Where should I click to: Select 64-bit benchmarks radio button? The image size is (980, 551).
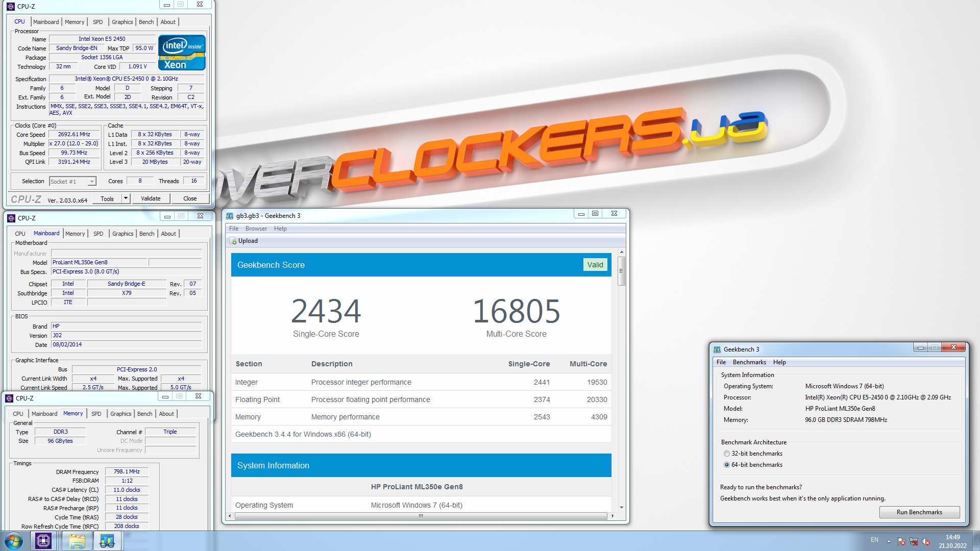(x=727, y=465)
